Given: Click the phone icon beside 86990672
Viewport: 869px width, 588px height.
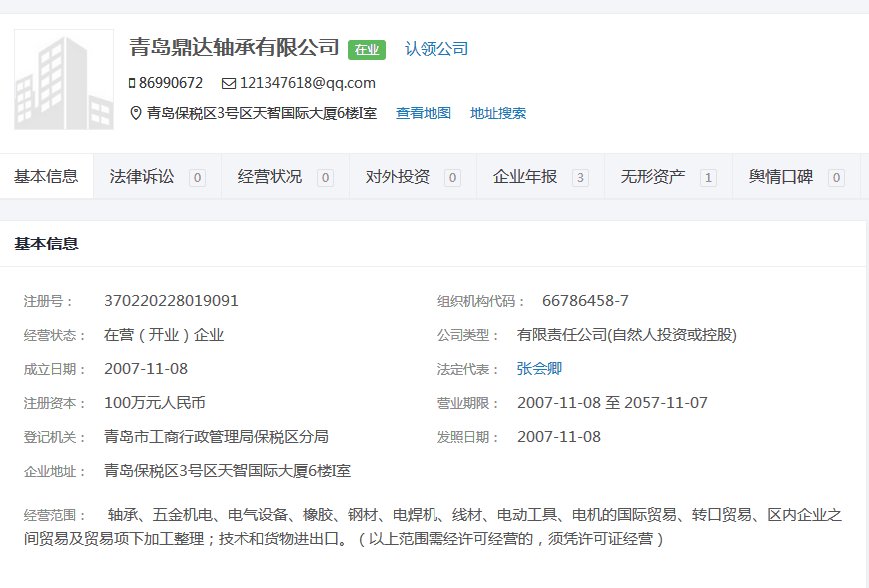Looking at the screenshot, I should click(132, 83).
